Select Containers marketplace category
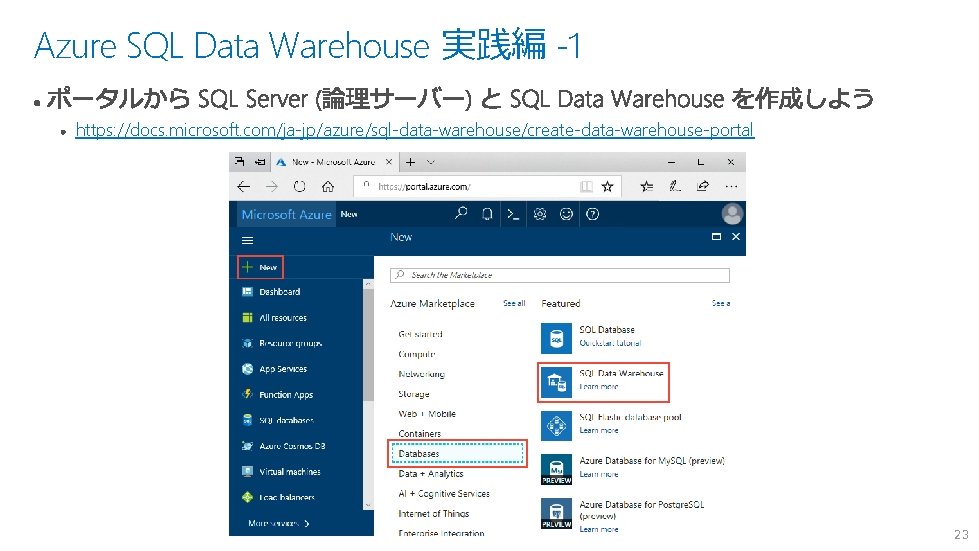 tap(420, 434)
